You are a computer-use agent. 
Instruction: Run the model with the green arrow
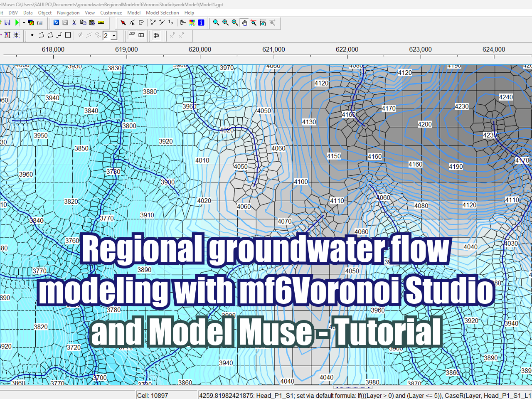coord(17,22)
